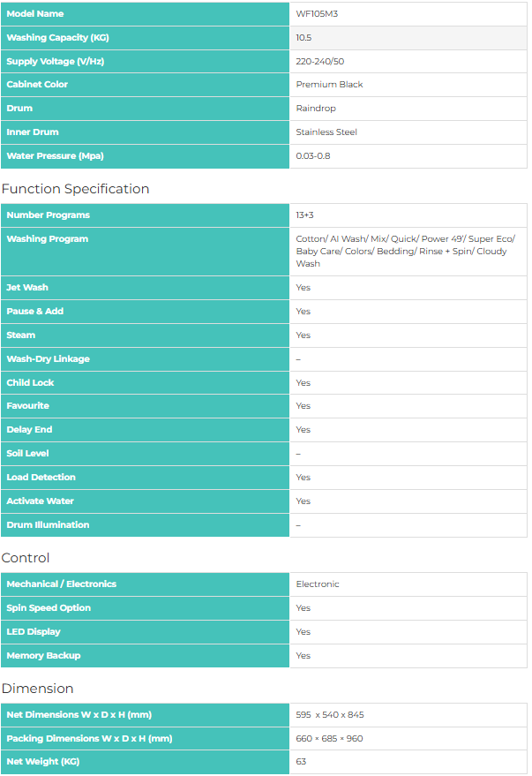The image size is (532, 776).
Task: Click the Wash-Dry Linkage row label
Action: click(48, 359)
